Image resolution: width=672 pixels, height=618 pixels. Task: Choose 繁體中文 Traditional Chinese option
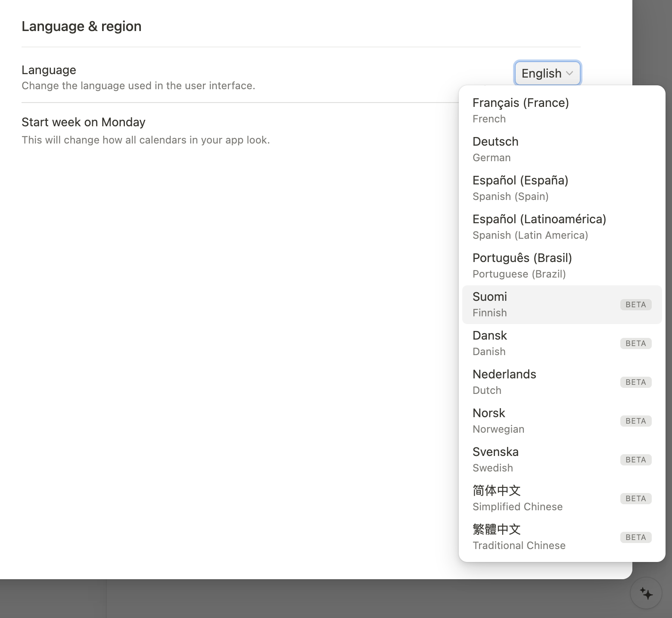(562, 537)
